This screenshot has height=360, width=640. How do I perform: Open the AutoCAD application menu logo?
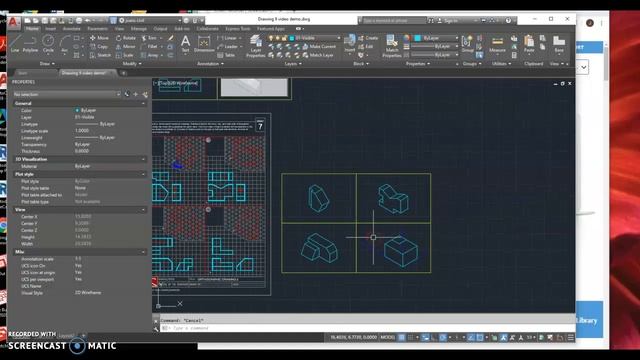pyautogui.click(x=13, y=22)
